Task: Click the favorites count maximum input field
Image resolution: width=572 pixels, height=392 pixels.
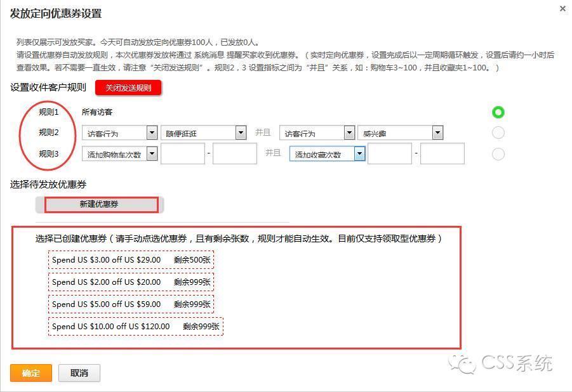Action: 442,154
